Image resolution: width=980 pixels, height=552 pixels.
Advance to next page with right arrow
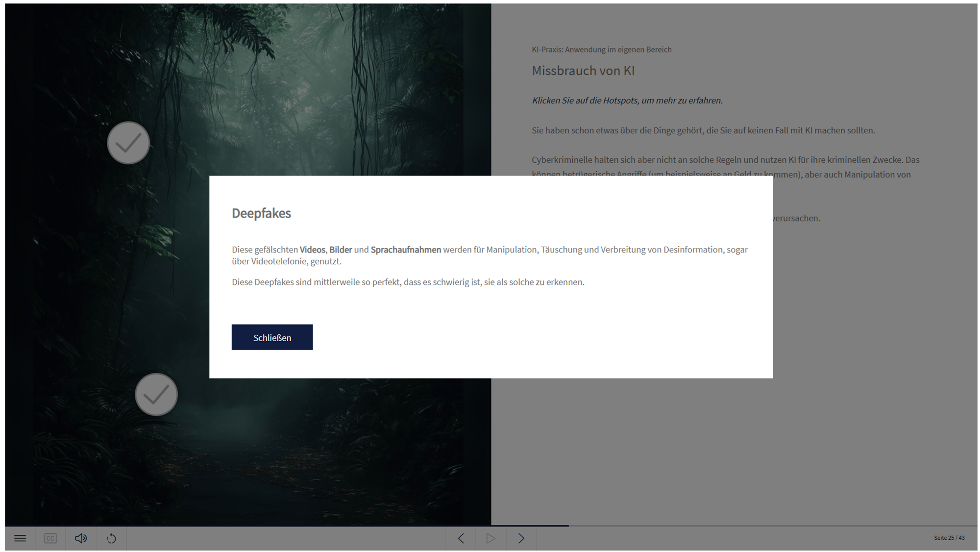point(521,538)
